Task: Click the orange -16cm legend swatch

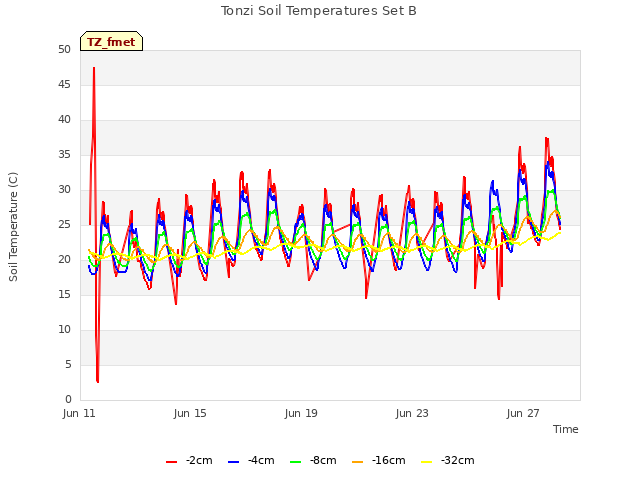Action: tap(358, 461)
